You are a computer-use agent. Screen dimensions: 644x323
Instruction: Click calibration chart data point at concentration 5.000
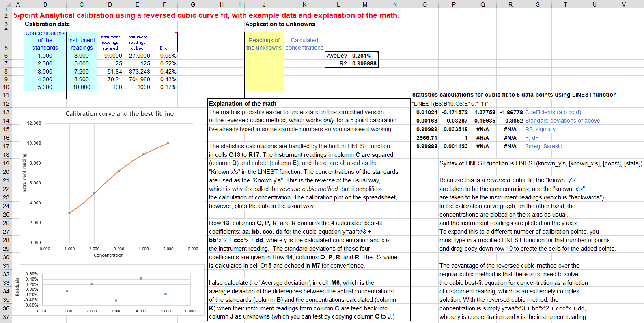(x=168, y=143)
